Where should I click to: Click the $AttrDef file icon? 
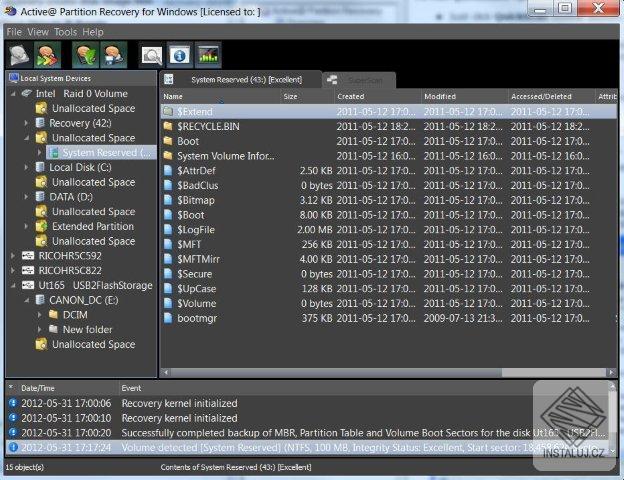tap(168, 170)
